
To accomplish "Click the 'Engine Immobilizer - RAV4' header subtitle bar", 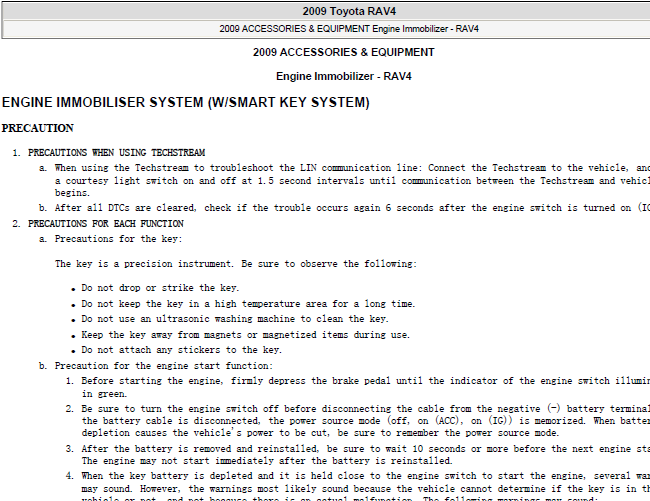I will [349, 29].
